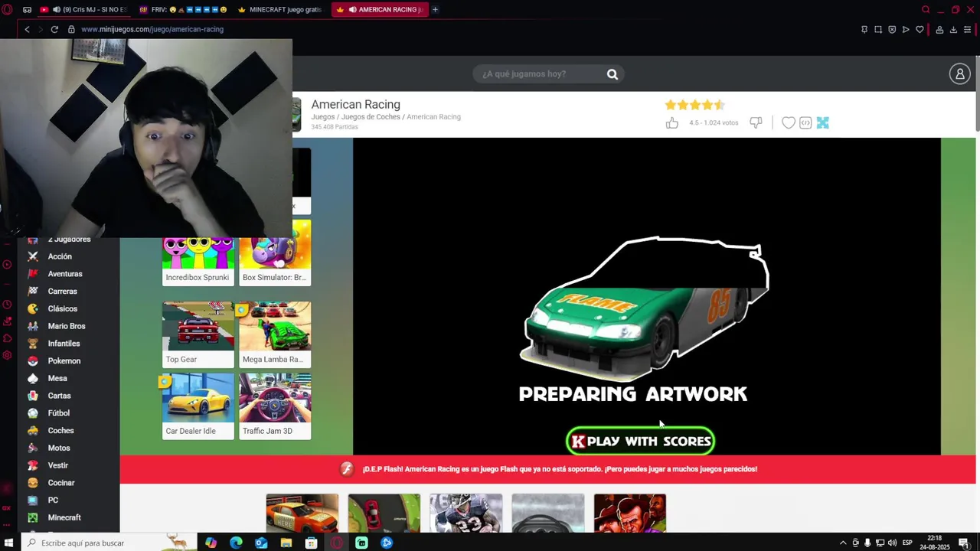Add game to favorites heart icon

789,122
